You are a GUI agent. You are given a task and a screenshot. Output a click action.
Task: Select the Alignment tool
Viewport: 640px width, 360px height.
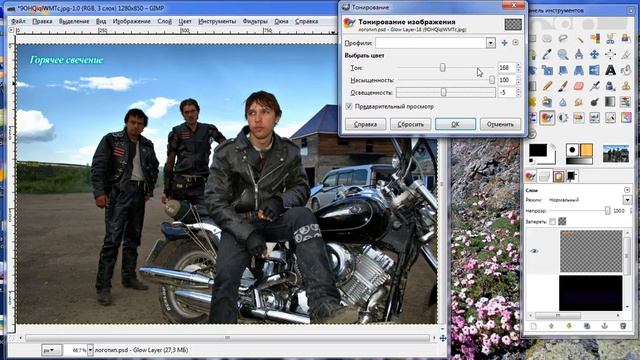click(611, 54)
